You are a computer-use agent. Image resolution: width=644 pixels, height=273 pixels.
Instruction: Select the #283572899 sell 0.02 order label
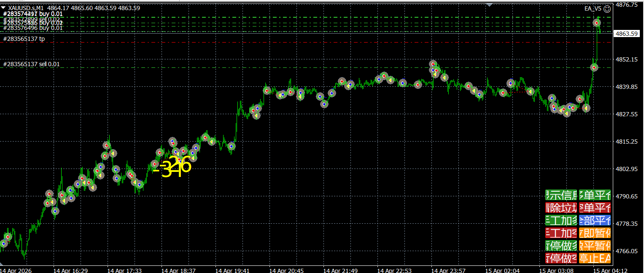31,19
